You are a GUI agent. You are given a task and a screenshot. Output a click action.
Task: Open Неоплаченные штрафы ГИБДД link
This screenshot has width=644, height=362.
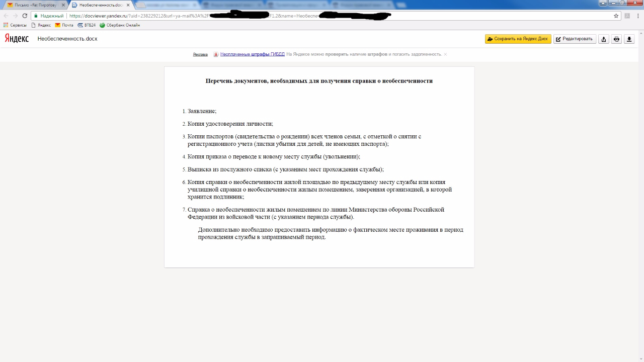tap(252, 54)
